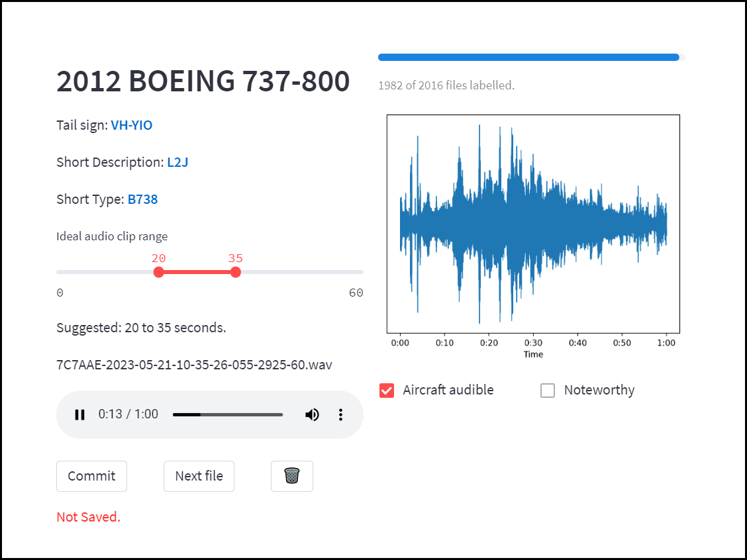Click the trash can delete button
The height and width of the screenshot is (560, 747).
(x=291, y=476)
